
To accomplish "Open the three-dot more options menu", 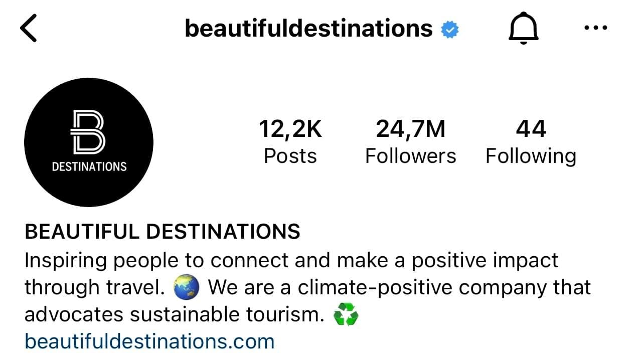I will (x=596, y=28).
